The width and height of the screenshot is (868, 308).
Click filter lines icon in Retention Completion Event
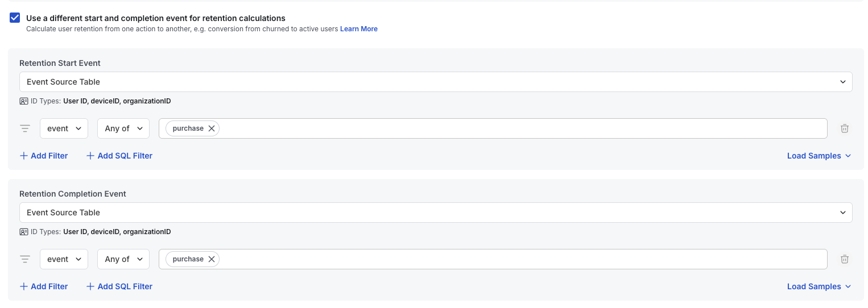coord(25,259)
